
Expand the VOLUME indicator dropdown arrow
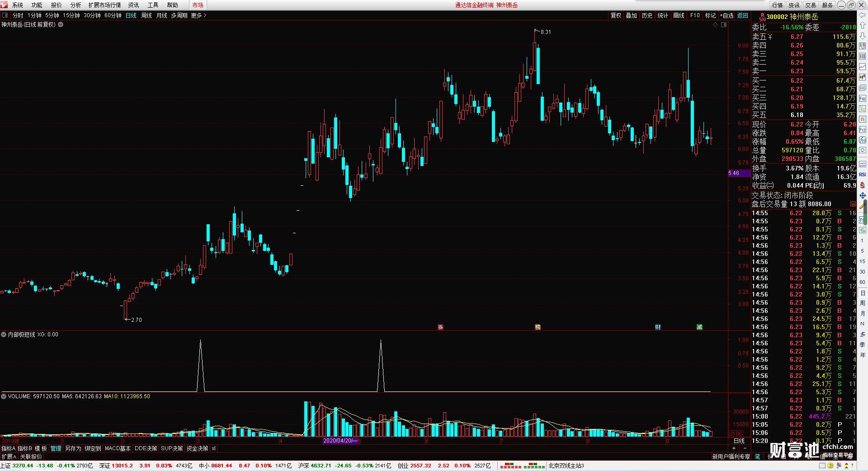(4, 396)
